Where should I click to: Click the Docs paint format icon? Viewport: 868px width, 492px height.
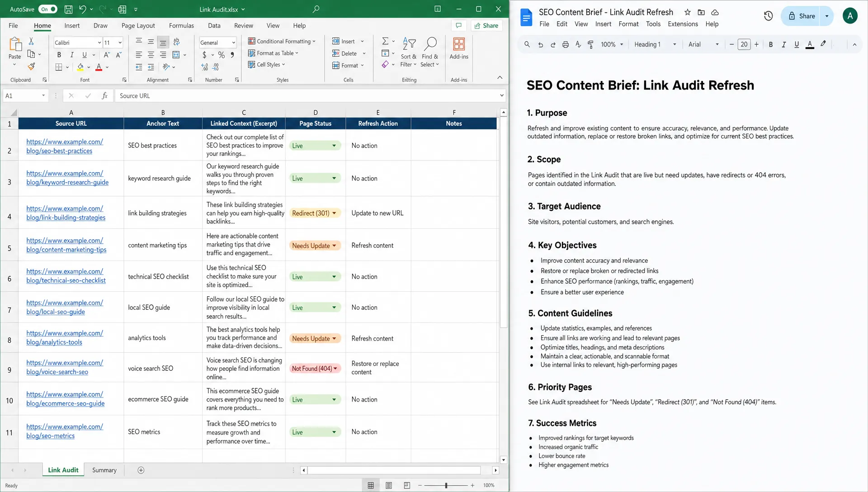tap(590, 44)
